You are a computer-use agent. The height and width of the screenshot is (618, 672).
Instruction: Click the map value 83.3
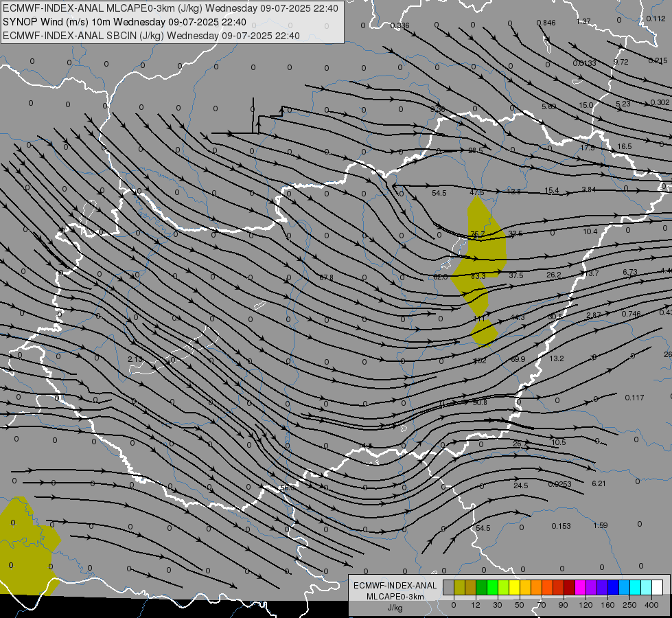(x=478, y=276)
